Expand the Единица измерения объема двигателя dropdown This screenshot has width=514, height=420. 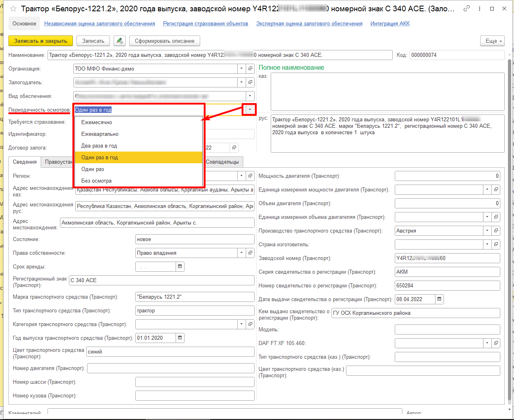pyautogui.click(x=487, y=217)
